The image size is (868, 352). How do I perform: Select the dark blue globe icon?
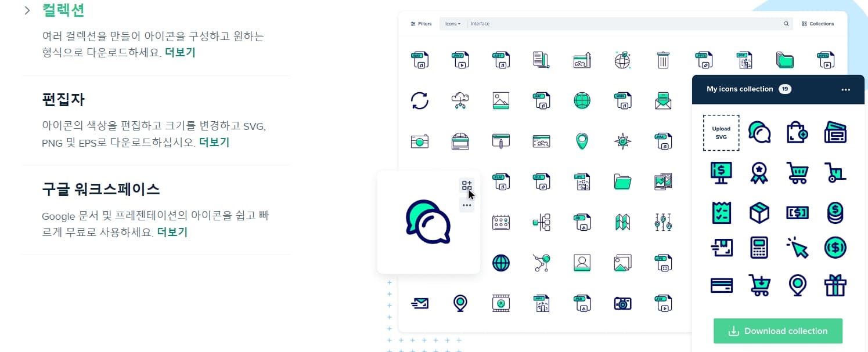click(x=500, y=263)
